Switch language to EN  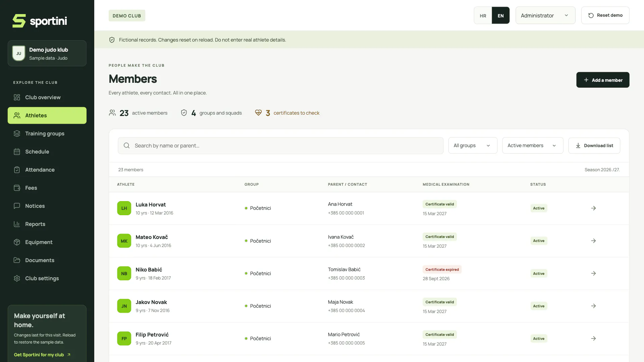point(500,15)
